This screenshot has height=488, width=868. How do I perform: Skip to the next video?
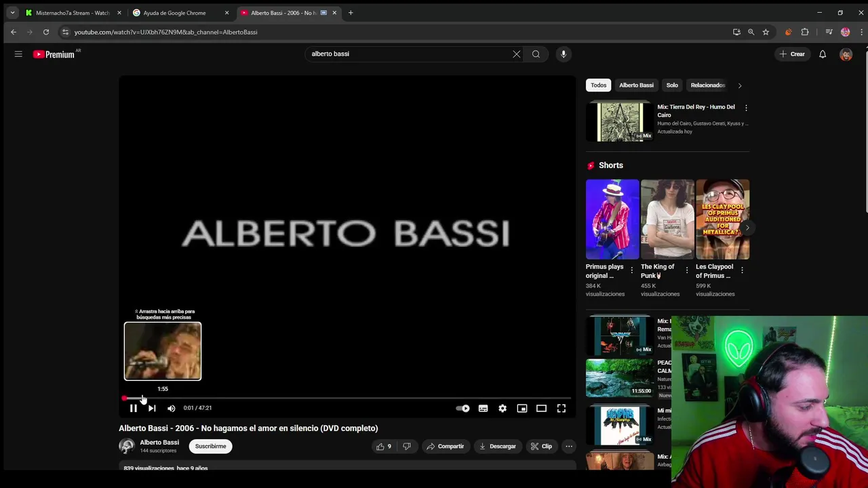pyautogui.click(x=152, y=408)
